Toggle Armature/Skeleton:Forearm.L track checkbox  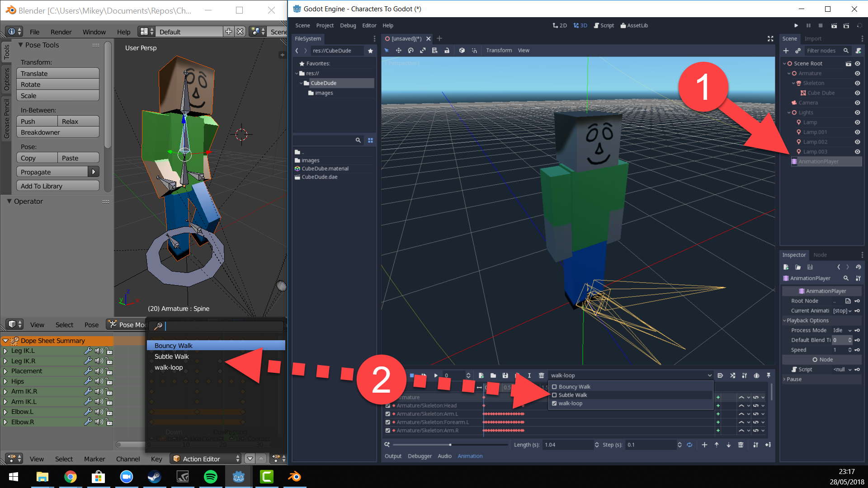pyautogui.click(x=387, y=422)
